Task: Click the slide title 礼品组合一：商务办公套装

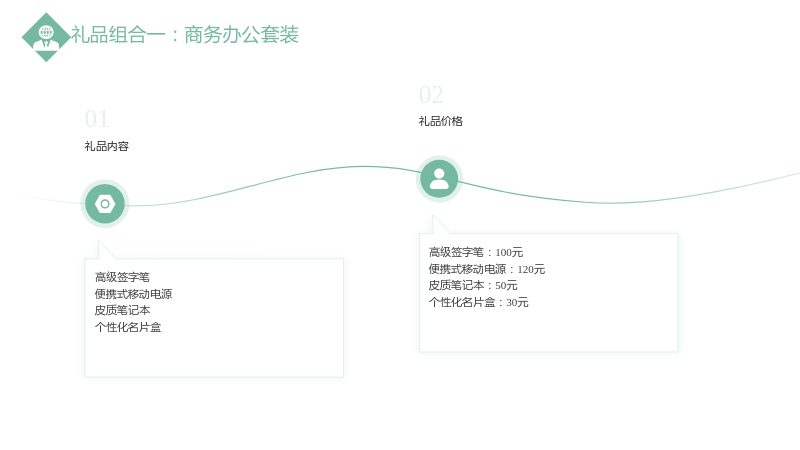Action: click(185, 35)
